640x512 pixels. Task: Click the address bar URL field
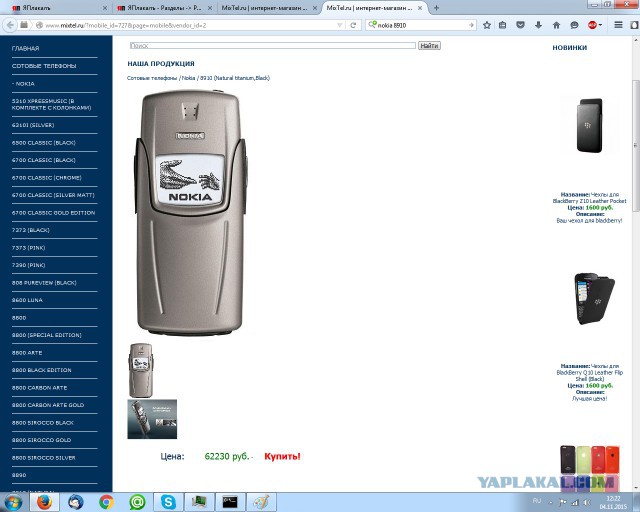[190, 25]
